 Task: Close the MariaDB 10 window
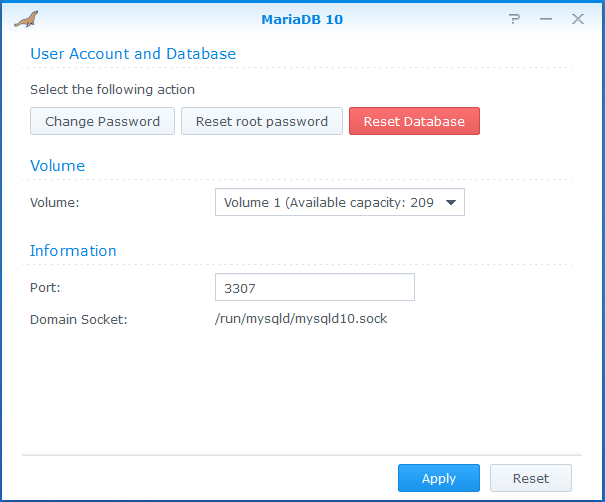coord(577,19)
